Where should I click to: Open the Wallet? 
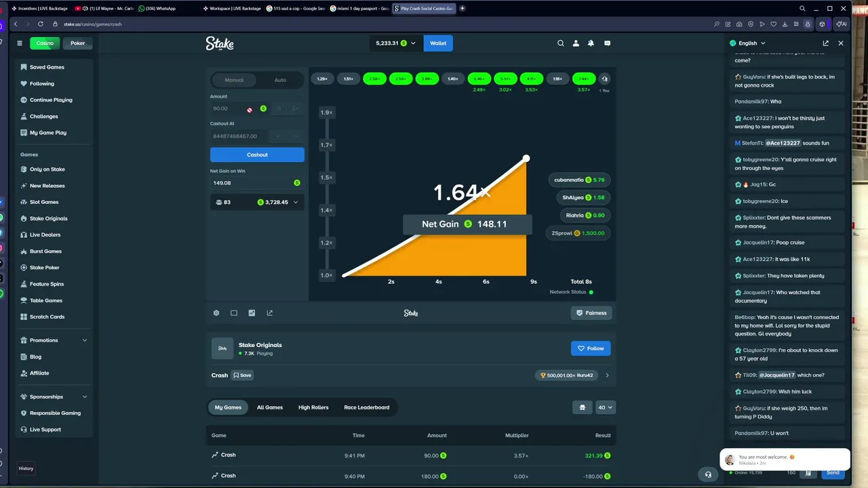point(438,43)
